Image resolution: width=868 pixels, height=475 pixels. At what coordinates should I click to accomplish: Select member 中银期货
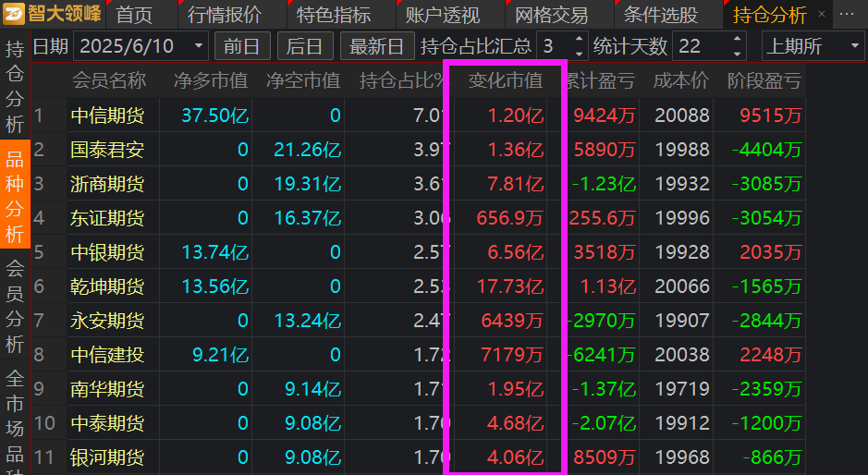point(107,252)
